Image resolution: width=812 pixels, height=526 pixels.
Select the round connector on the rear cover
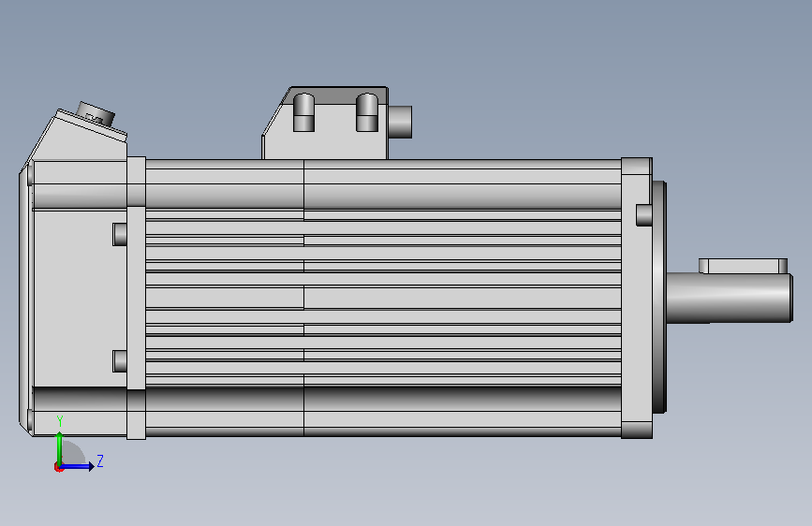coord(96,113)
